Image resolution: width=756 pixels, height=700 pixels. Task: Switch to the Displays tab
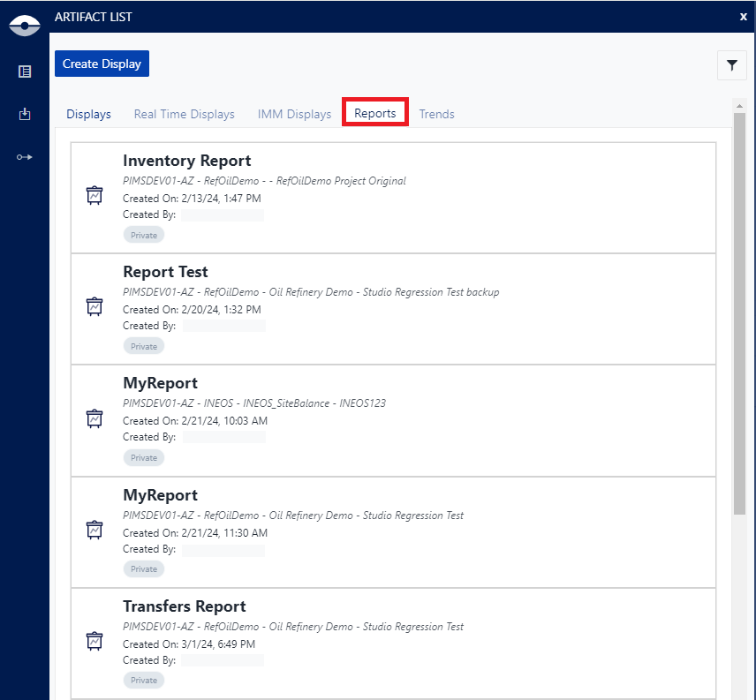click(x=88, y=114)
